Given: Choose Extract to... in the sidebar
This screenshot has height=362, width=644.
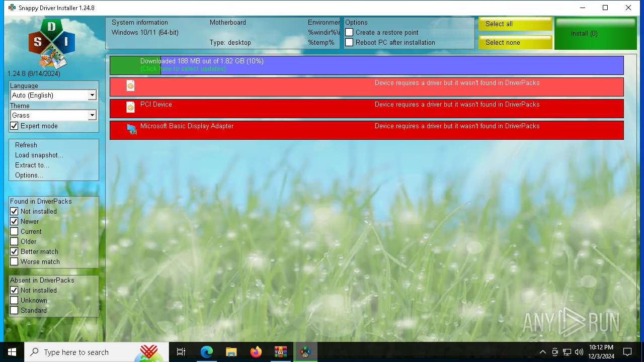Looking at the screenshot, I should pyautogui.click(x=32, y=165).
